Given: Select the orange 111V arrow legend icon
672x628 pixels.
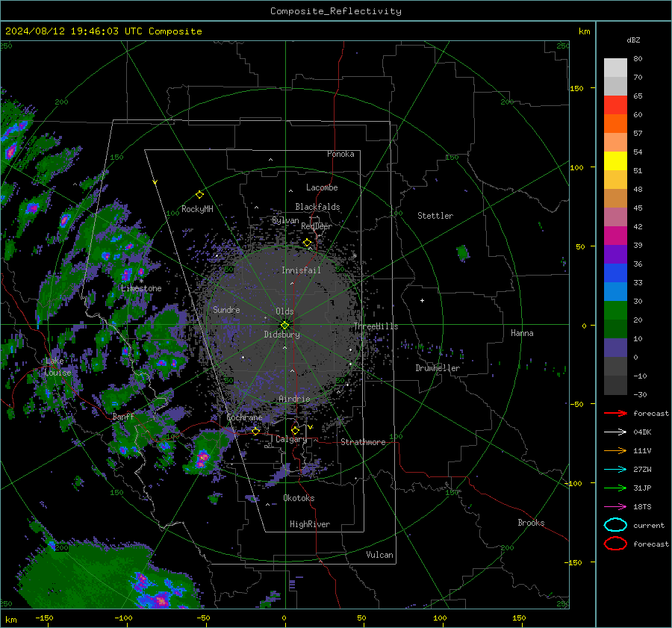Looking at the screenshot, I should click(x=615, y=450).
